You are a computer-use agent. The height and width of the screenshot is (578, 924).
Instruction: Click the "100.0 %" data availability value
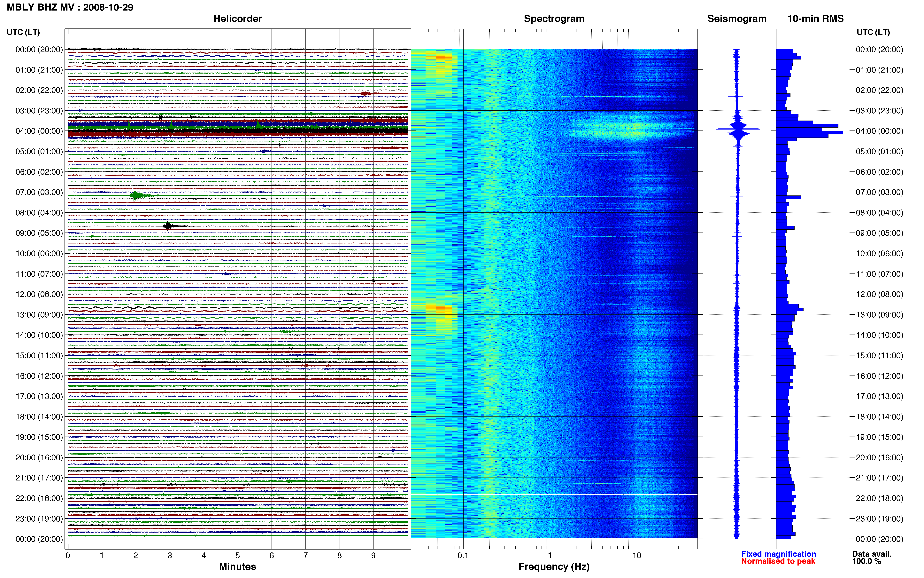coord(866,561)
